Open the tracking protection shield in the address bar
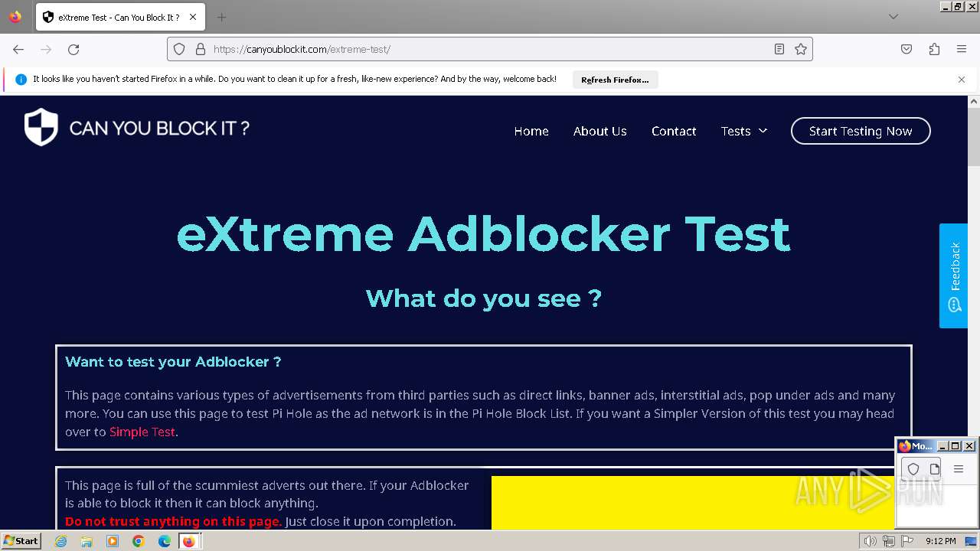Screen dimensions: 980x551 tap(179, 49)
